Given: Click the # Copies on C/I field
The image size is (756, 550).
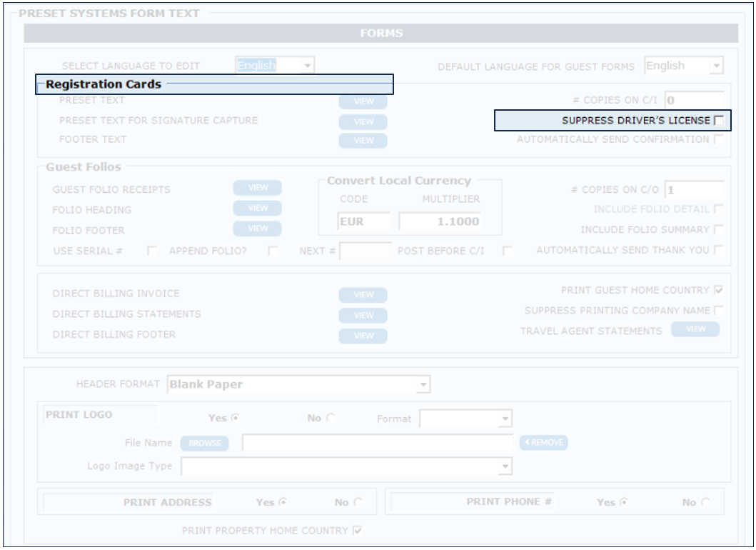Looking at the screenshot, I should 693,101.
